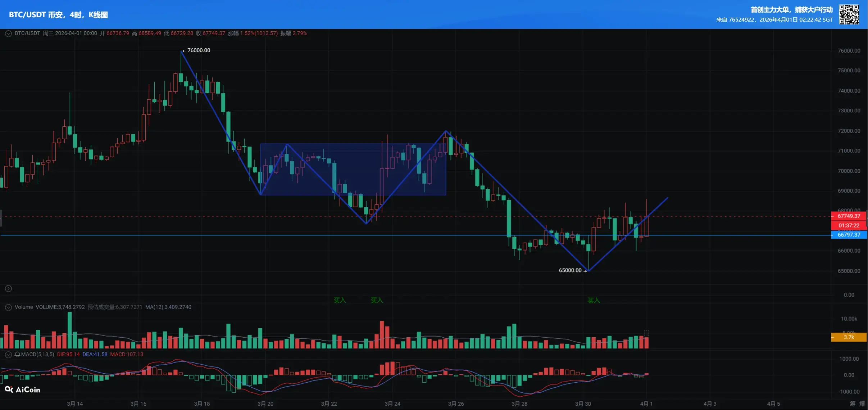Click the leftmost green 买入 signal marker
This screenshot has height=410, width=868.
339,300
